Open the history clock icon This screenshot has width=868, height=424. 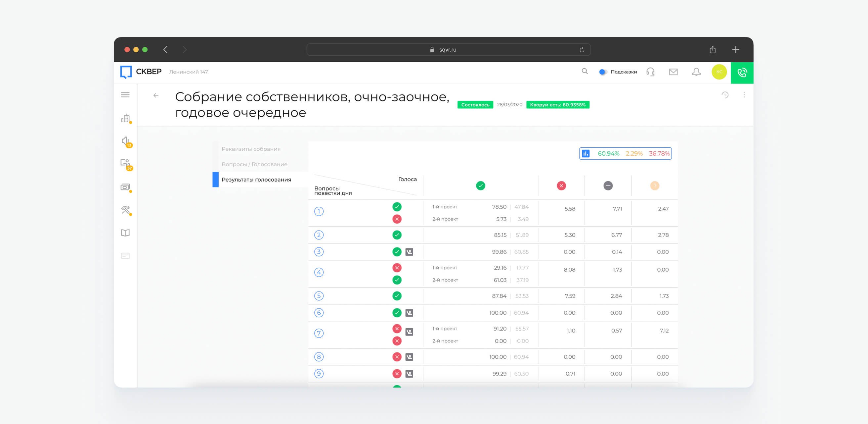[725, 95]
